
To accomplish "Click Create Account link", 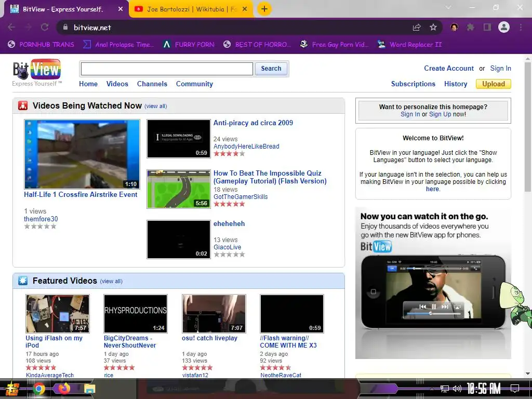I will [x=448, y=68].
